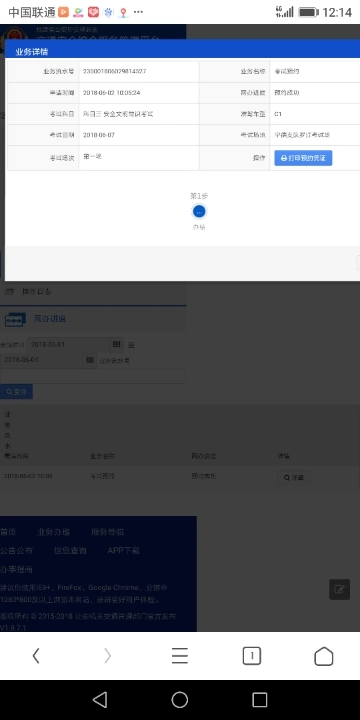Open the 业务办理 footer link
The height and width of the screenshot is (720, 360).
click(54, 532)
